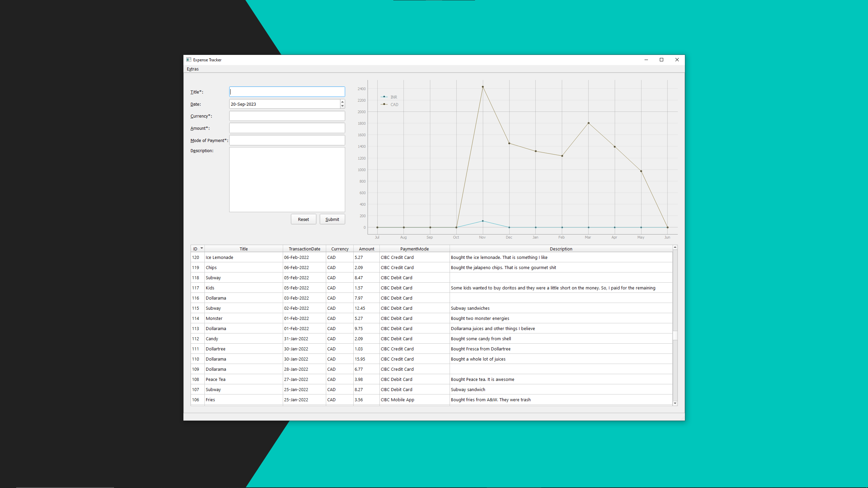Open the Extras menu
The width and height of the screenshot is (868, 488).
pyautogui.click(x=193, y=69)
